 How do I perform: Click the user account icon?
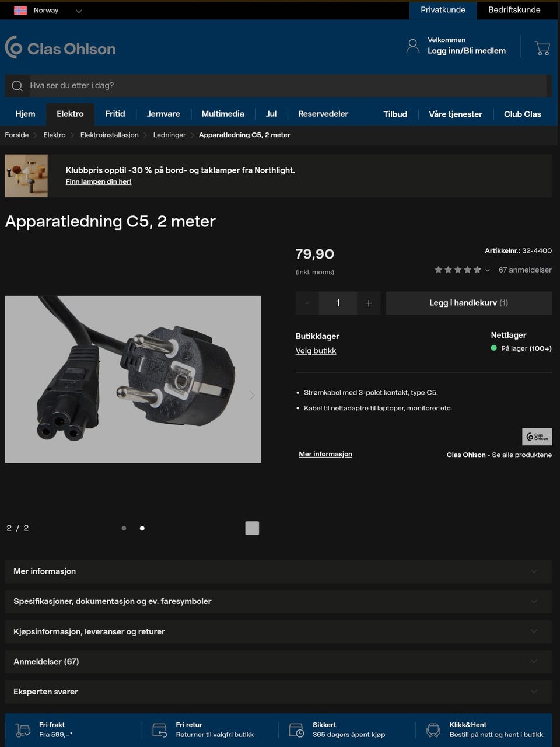[412, 46]
